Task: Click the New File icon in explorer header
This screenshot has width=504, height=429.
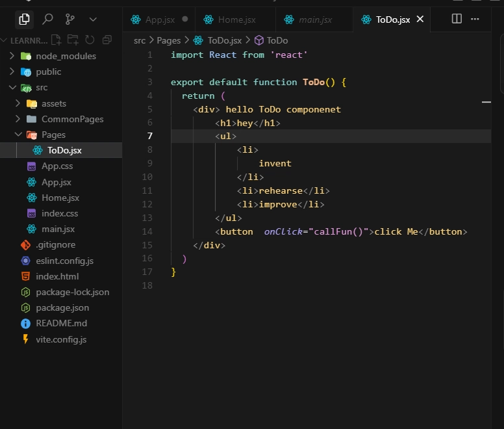Action: pyautogui.click(x=57, y=40)
